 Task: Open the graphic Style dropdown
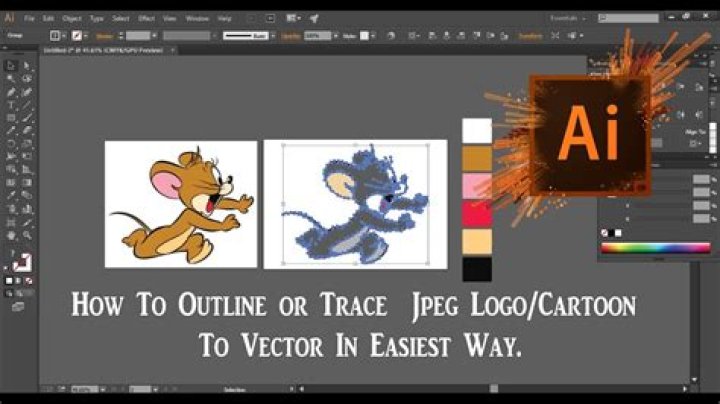[x=372, y=35]
